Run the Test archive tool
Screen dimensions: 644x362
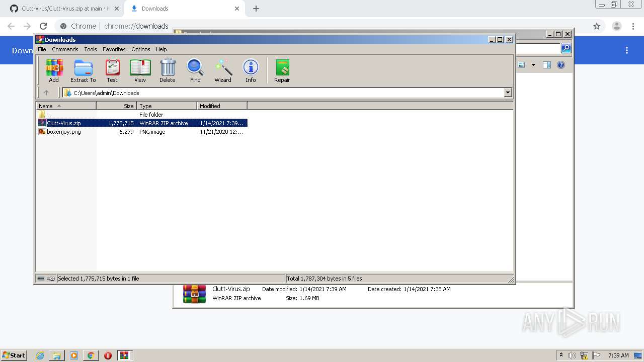click(112, 71)
